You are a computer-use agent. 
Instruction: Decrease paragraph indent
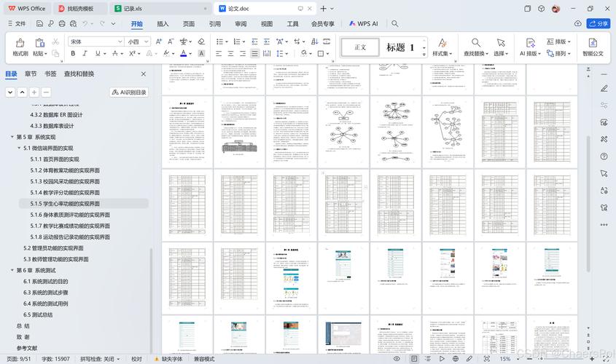254,41
